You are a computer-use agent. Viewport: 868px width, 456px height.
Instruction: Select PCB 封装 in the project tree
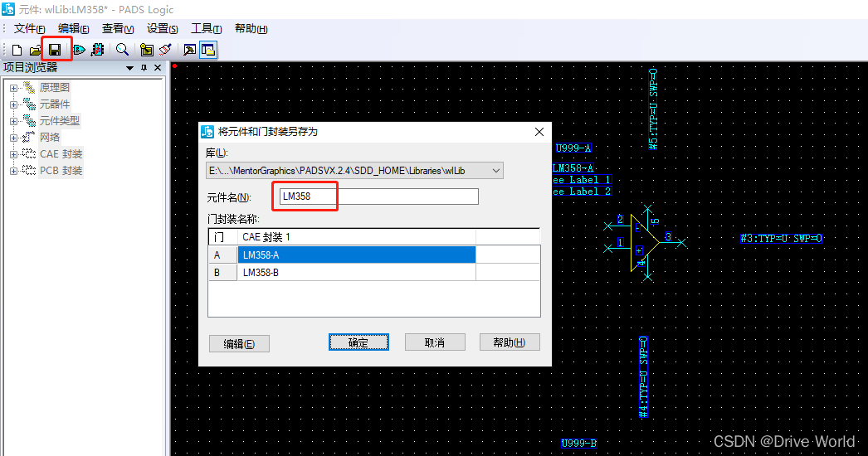tap(61, 171)
